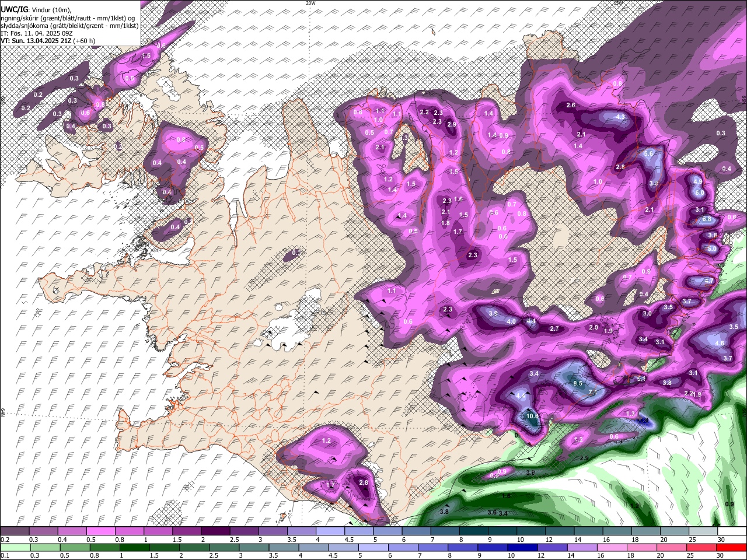The width and height of the screenshot is (747, 560).
Task: Click the '0.2' label in snow legend row
Action: (5, 540)
